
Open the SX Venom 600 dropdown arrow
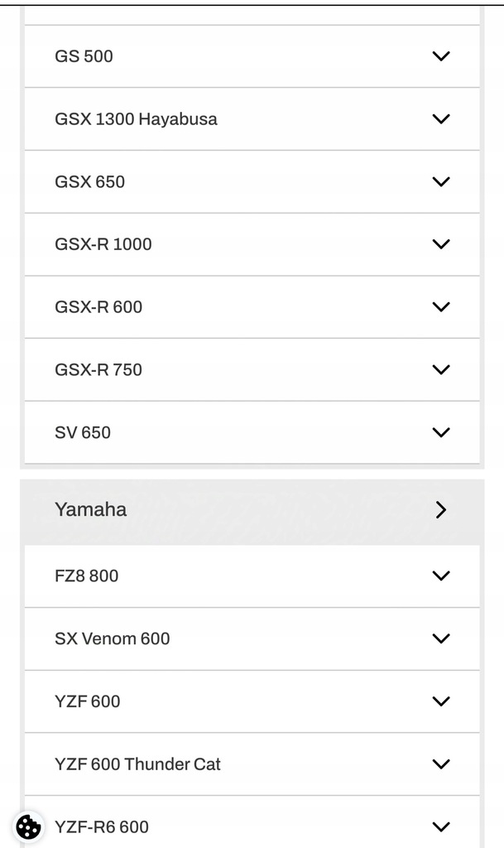[x=441, y=638]
